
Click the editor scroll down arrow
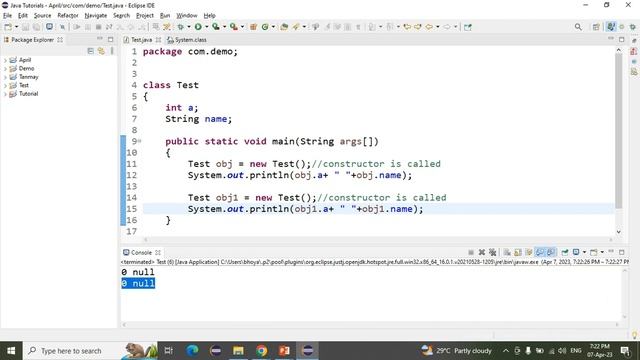coord(618,231)
